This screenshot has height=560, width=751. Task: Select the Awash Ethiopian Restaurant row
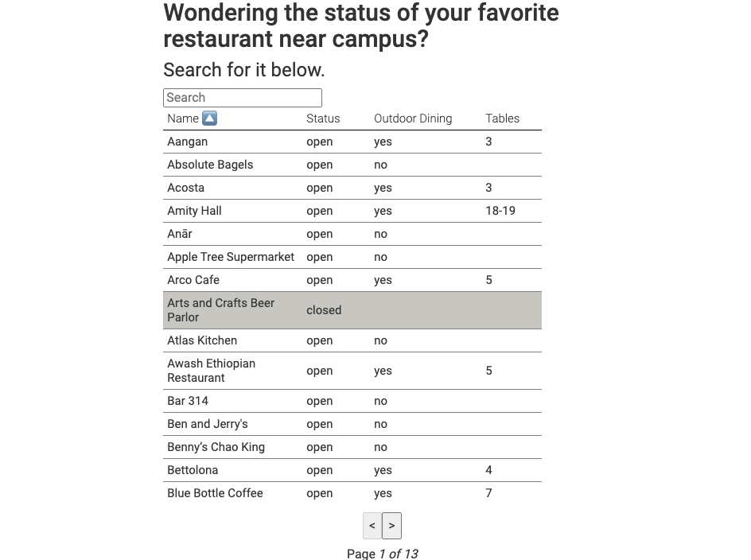(x=352, y=371)
